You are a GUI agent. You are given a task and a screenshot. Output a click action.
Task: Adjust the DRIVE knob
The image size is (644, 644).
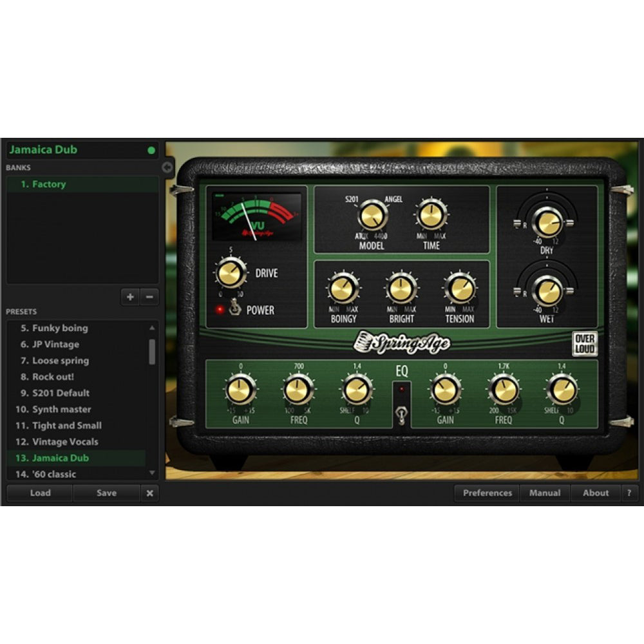(231, 275)
